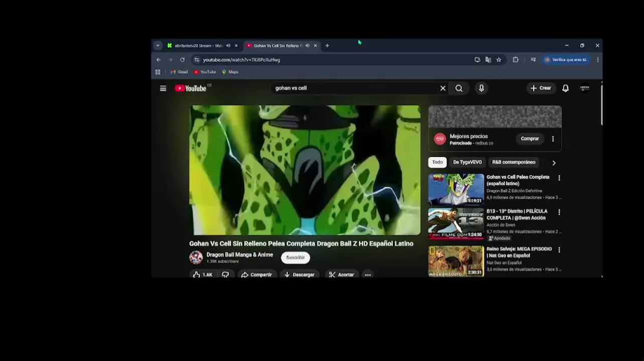Open the apps grid in bookmarks bar
Image resolution: width=644 pixels, height=361 pixels.
(158, 72)
